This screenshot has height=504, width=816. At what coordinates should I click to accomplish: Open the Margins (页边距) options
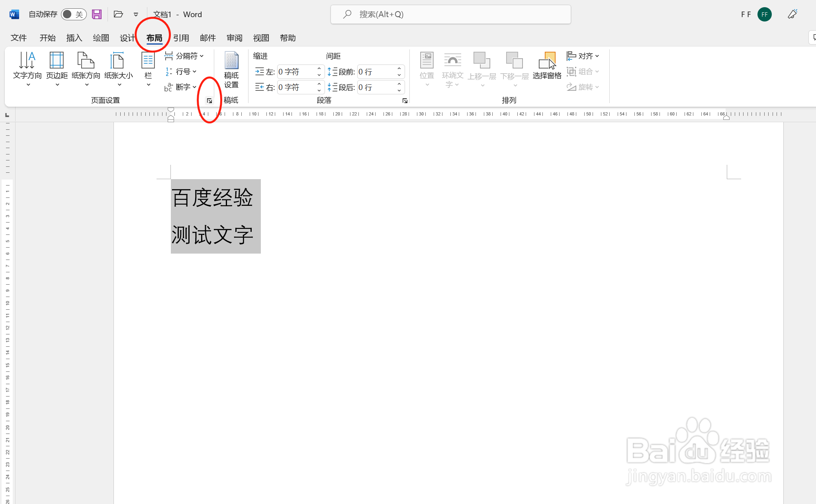click(57, 69)
